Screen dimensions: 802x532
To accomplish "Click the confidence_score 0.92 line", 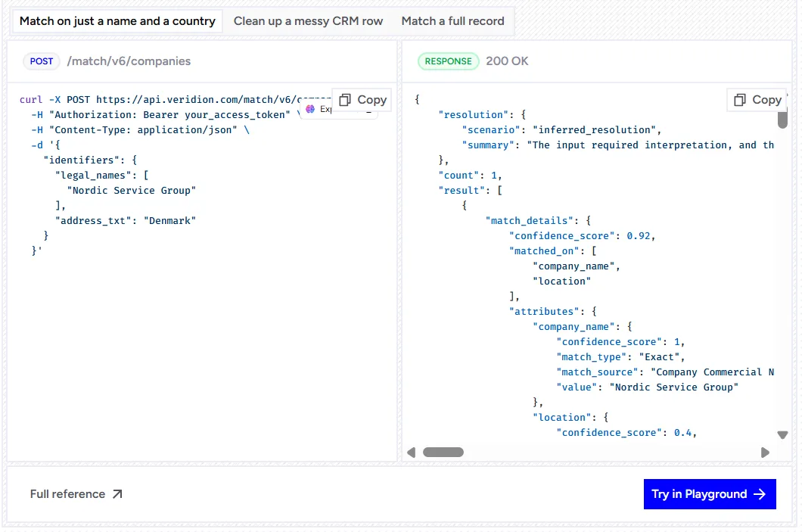I will (x=582, y=236).
